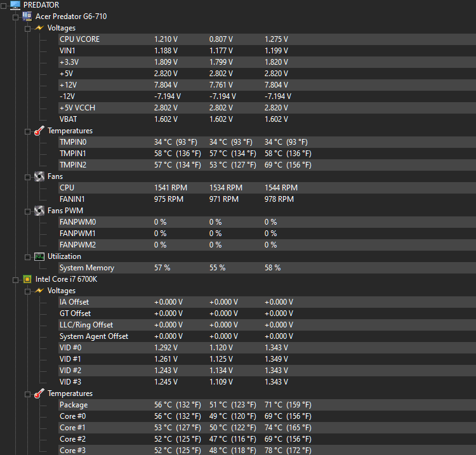
Task: Collapse the Utilization group
Action: tap(28, 258)
